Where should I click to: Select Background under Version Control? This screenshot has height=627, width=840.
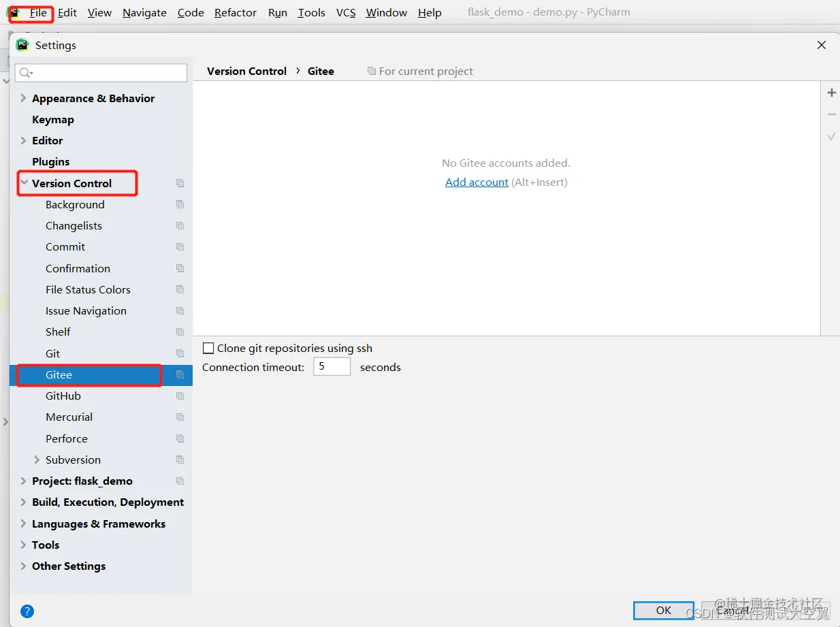pos(75,204)
